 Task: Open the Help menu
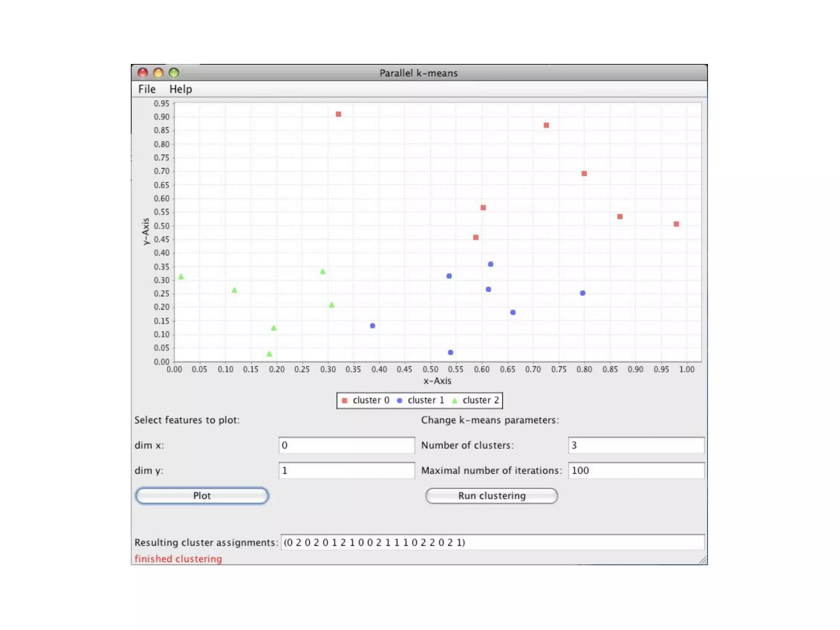pyautogui.click(x=180, y=89)
